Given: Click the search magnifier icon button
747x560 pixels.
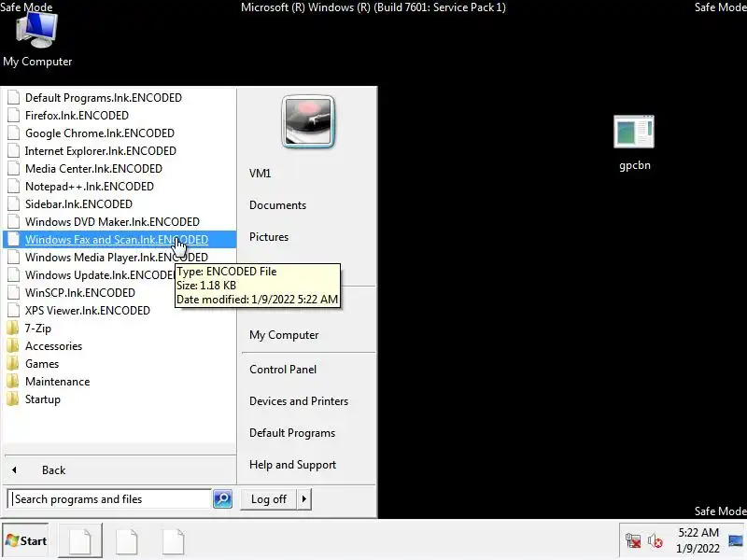Looking at the screenshot, I should click(222, 499).
